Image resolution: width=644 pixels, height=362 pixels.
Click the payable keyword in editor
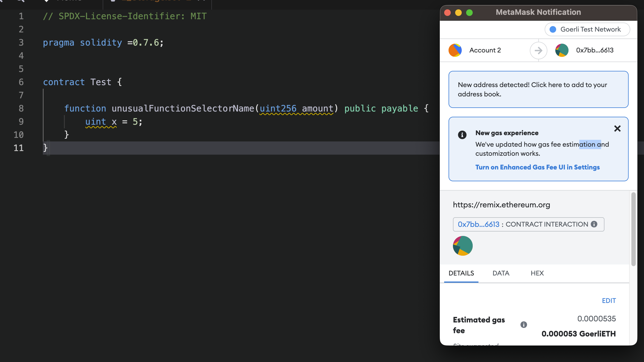tap(399, 108)
